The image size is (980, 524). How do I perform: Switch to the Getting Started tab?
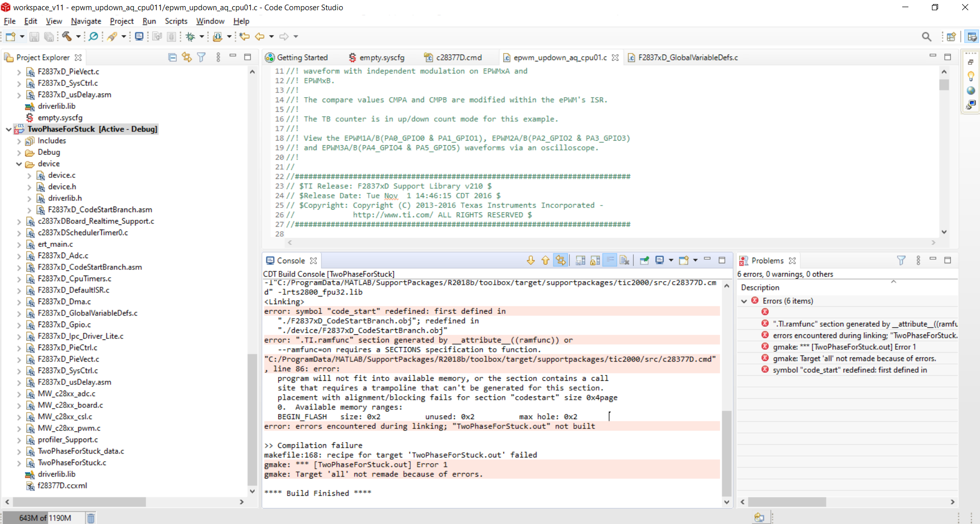pyautogui.click(x=297, y=57)
